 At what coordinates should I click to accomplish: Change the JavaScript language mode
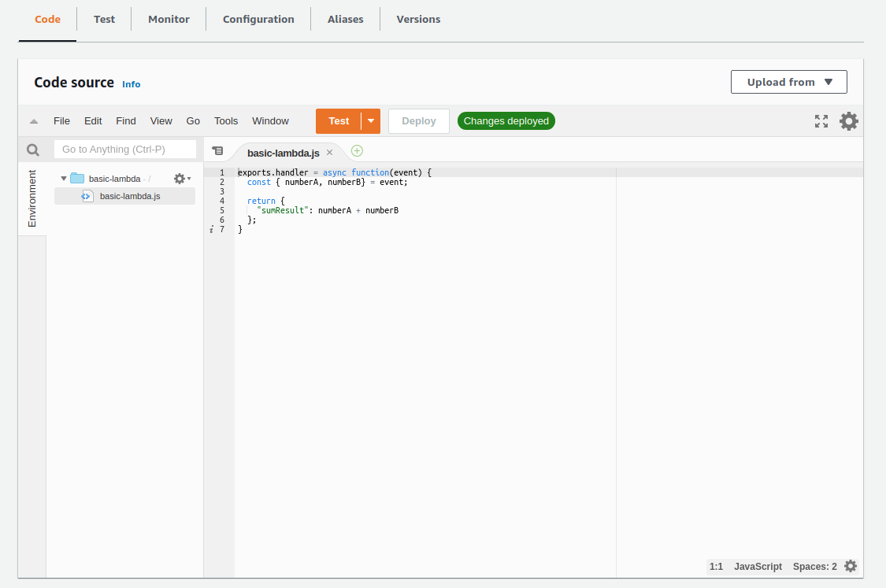[x=758, y=567]
